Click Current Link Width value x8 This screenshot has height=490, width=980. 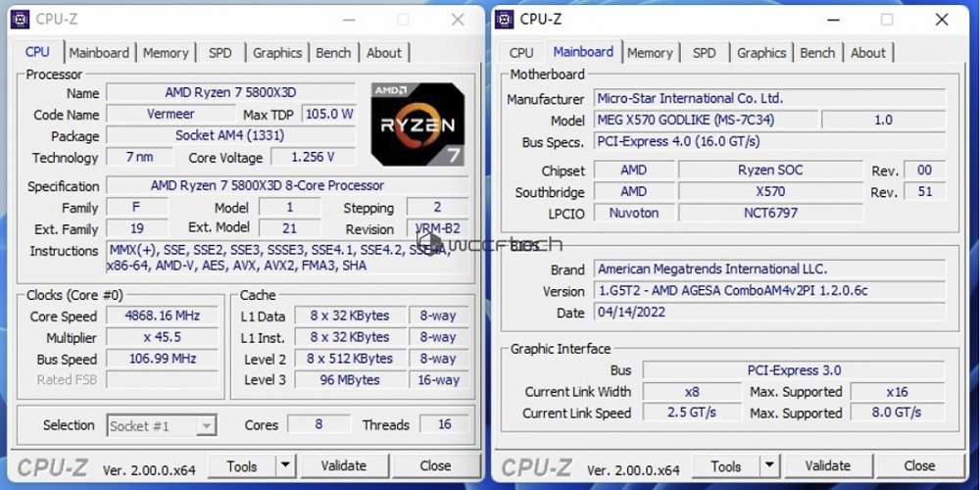(x=692, y=393)
